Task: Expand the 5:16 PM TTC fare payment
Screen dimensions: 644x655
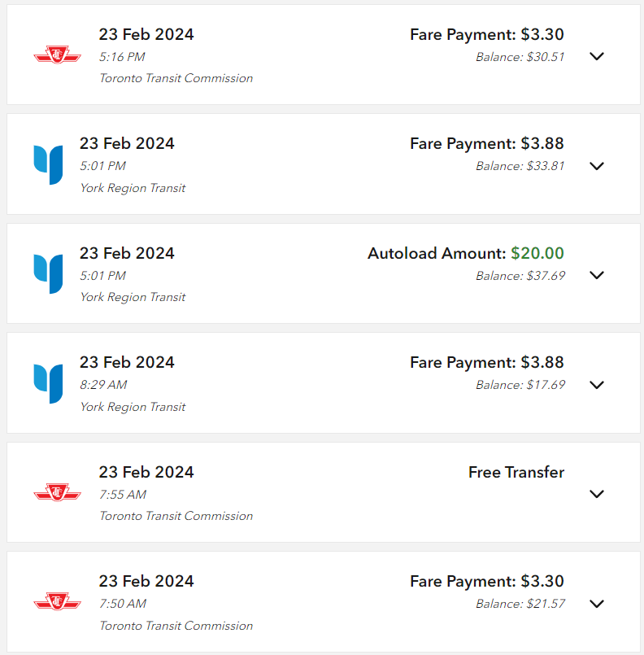Action: pos(597,56)
